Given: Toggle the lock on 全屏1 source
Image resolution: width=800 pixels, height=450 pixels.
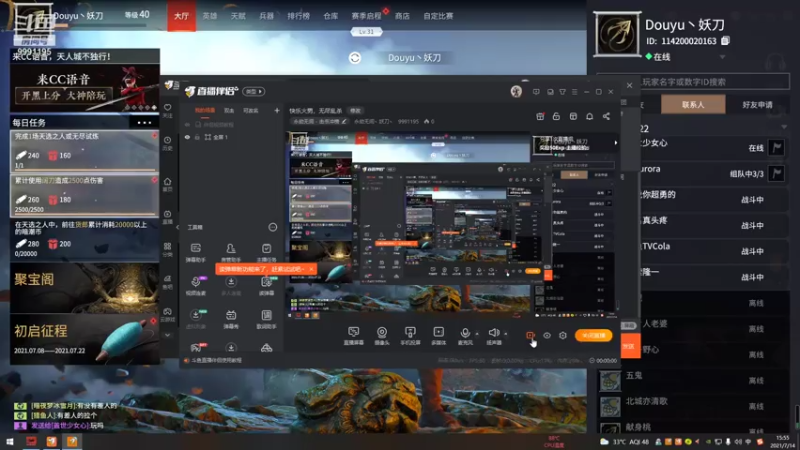Looking at the screenshot, I should [x=197, y=137].
